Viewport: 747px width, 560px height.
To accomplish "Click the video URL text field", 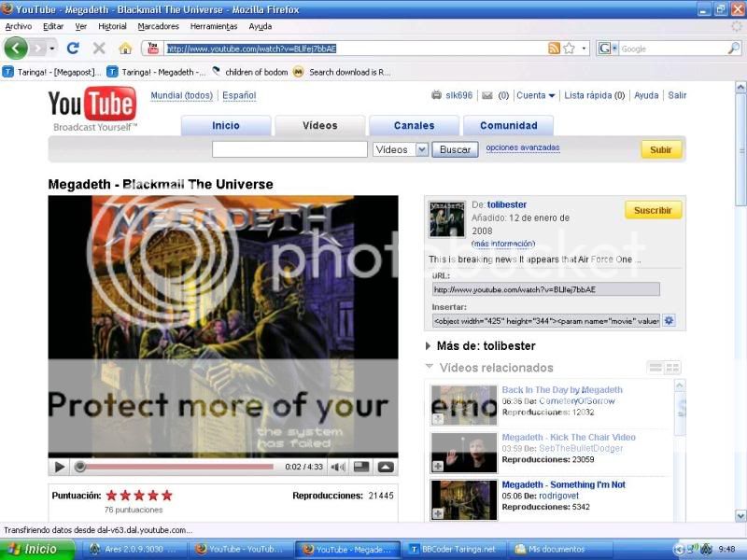I will coord(546,289).
